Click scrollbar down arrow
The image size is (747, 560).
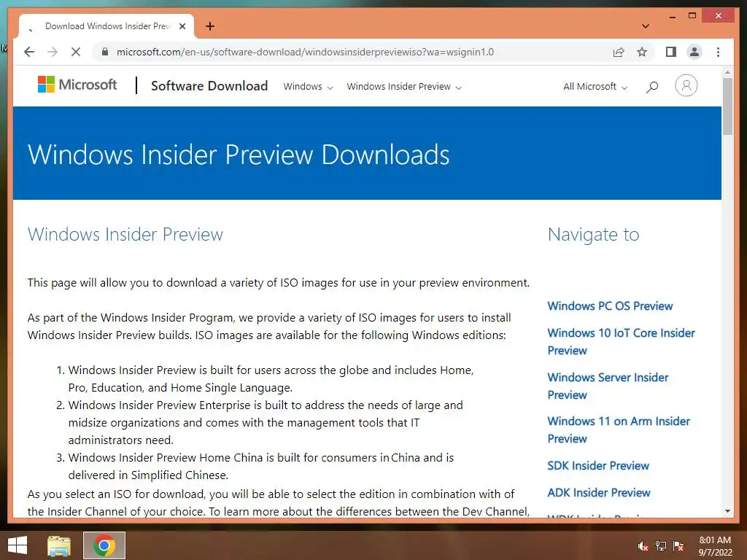click(x=727, y=511)
